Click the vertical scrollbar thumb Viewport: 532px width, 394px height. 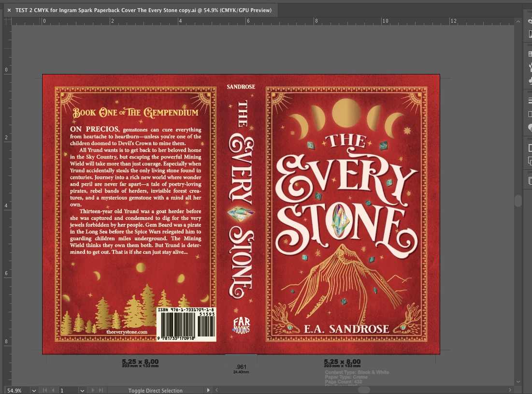pyautogui.click(x=518, y=201)
